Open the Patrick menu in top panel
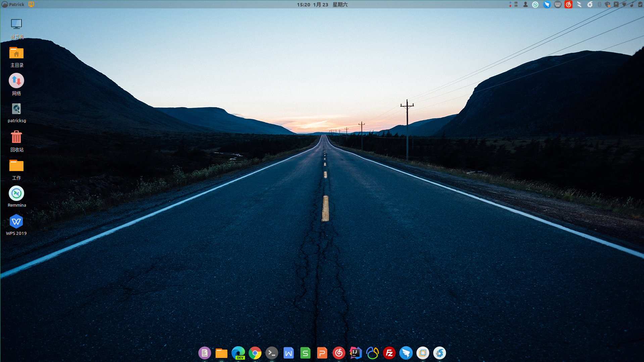Viewport: 644px width, 362px height. [13, 4]
